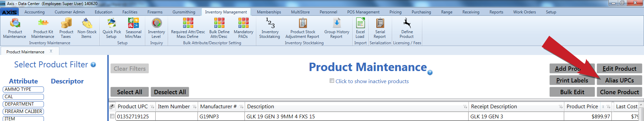Close the Product Maintenance document tab
644x121 pixels.
coord(51,51)
